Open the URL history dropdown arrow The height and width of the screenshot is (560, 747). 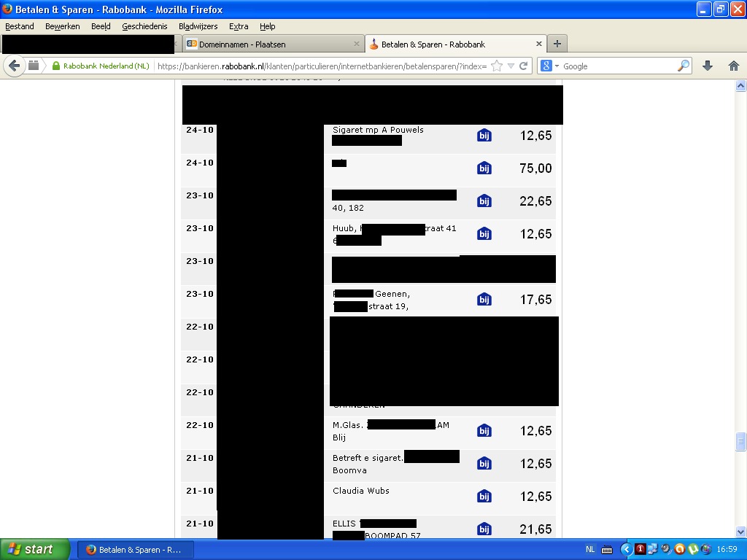point(511,66)
